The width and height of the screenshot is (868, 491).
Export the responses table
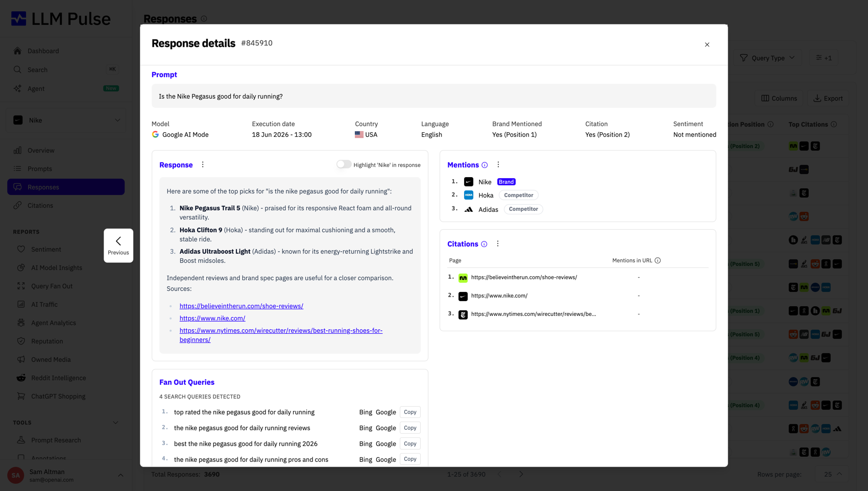[x=828, y=99]
